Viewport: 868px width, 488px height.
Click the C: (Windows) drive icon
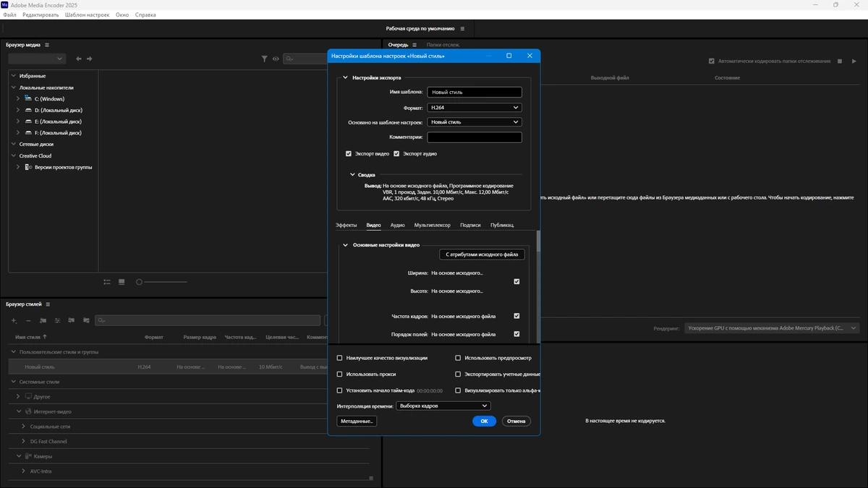[27, 98]
